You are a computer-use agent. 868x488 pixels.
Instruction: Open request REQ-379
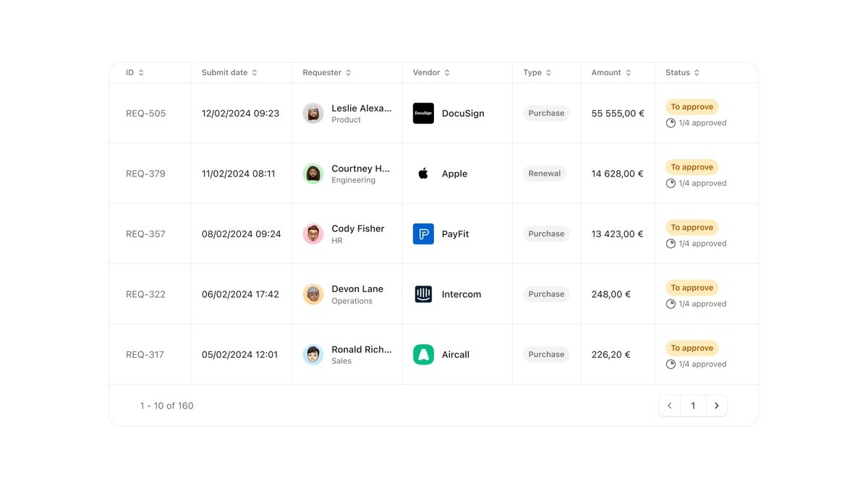pos(145,174)
